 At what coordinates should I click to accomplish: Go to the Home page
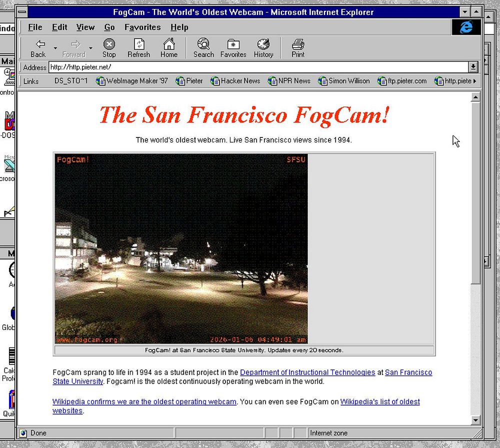(169, 48)
